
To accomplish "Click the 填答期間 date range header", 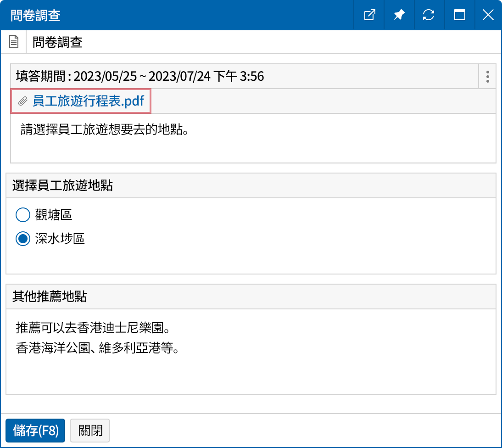I will 138,77.
